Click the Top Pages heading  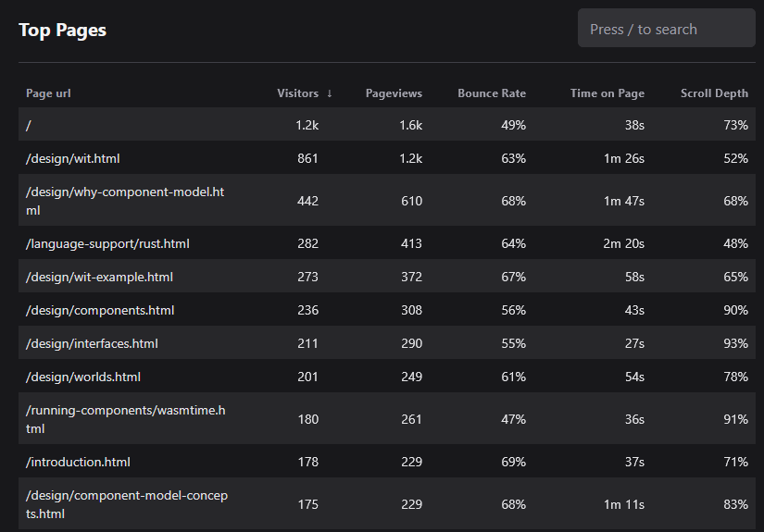click(x=62, y=30)
